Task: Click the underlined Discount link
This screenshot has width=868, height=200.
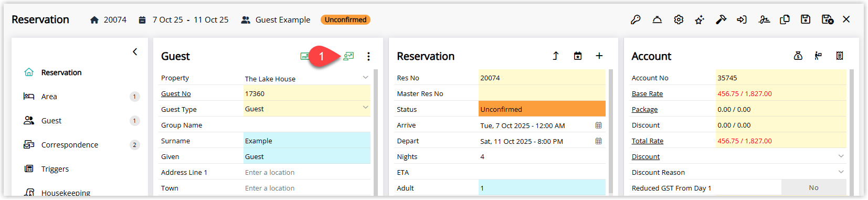Action: click(x=645, y=156)
